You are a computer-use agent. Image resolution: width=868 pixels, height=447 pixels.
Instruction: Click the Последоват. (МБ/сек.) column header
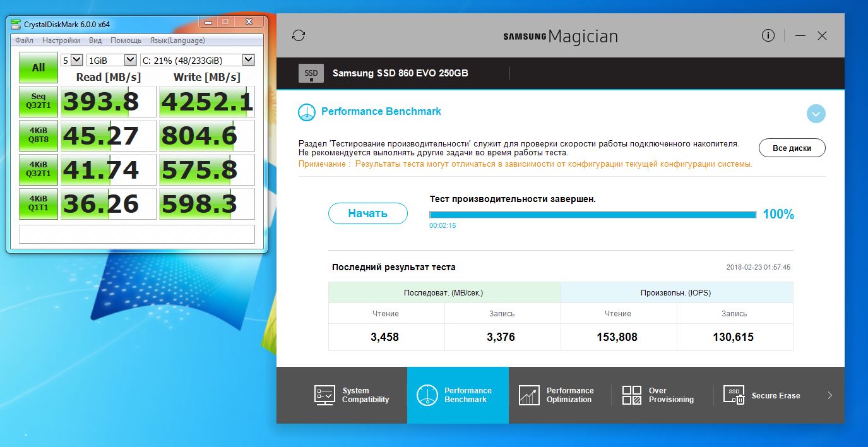[444, 293]
